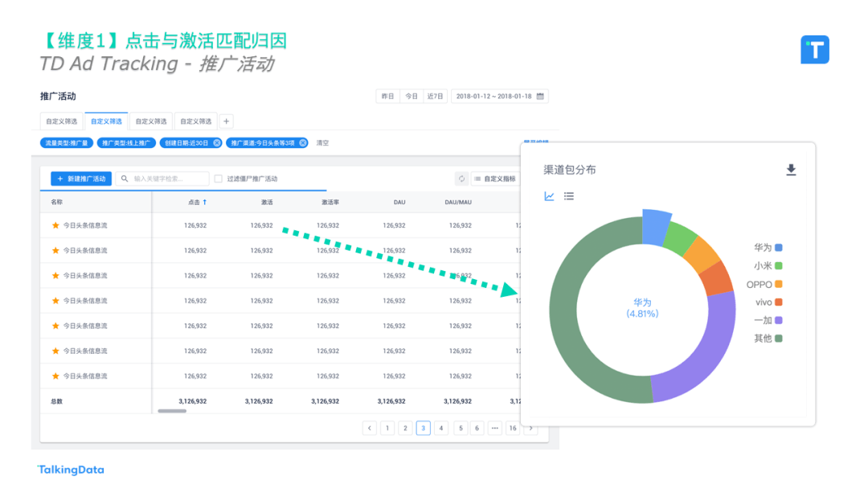The height and width of the screenshot is (489, 868).
Task: Click the TalkingData T logo at top right
Action: [x=815, y=50]
